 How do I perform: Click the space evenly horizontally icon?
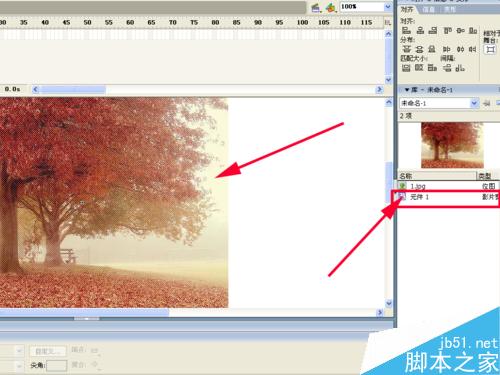point(460,68)
